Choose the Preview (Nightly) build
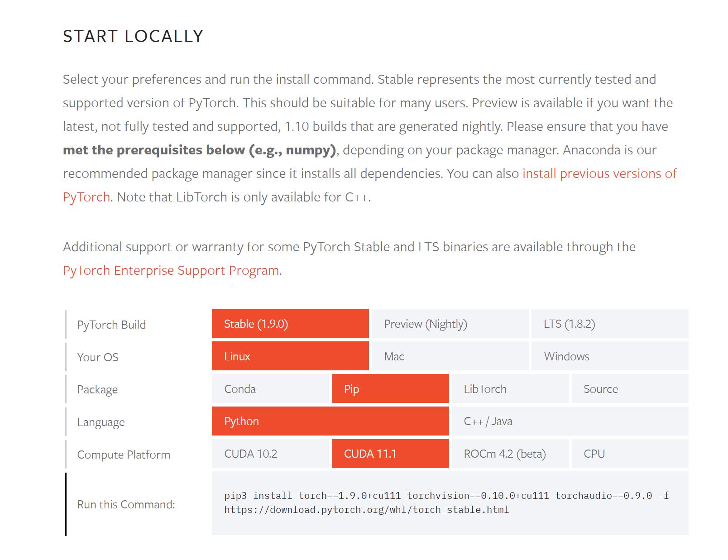 [450, 324]
